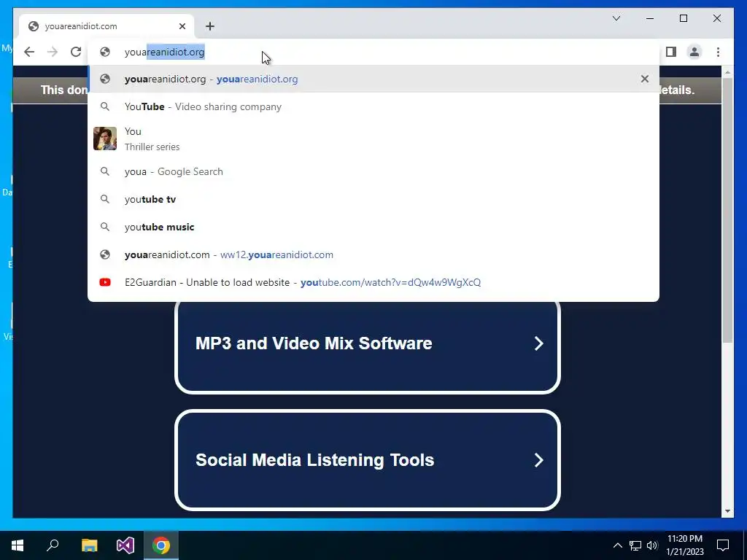Show hidden system tray icons
This screenshot has width=747, height=560.
pyautogui.click(x=617, y=545)
